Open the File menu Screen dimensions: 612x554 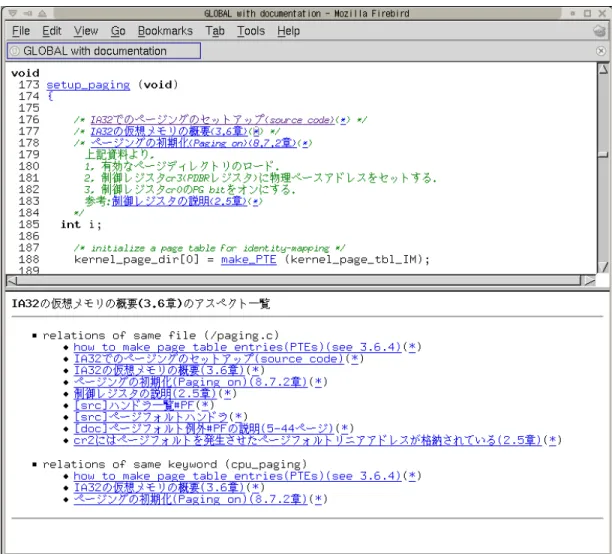click(21, 31)
